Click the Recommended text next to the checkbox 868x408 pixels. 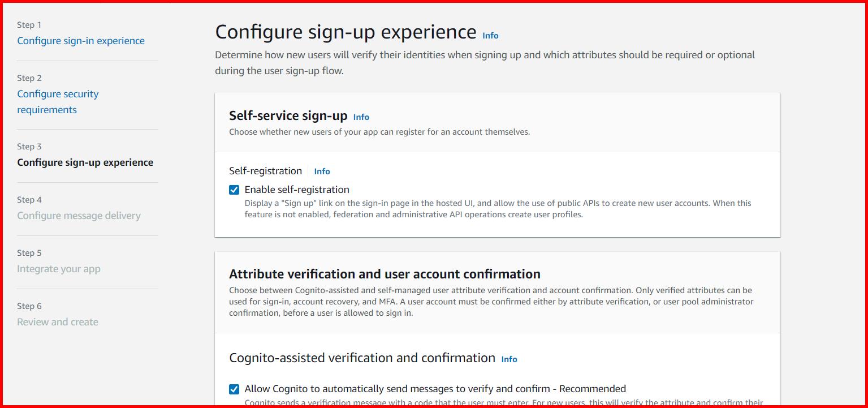[x=593, y=389]
